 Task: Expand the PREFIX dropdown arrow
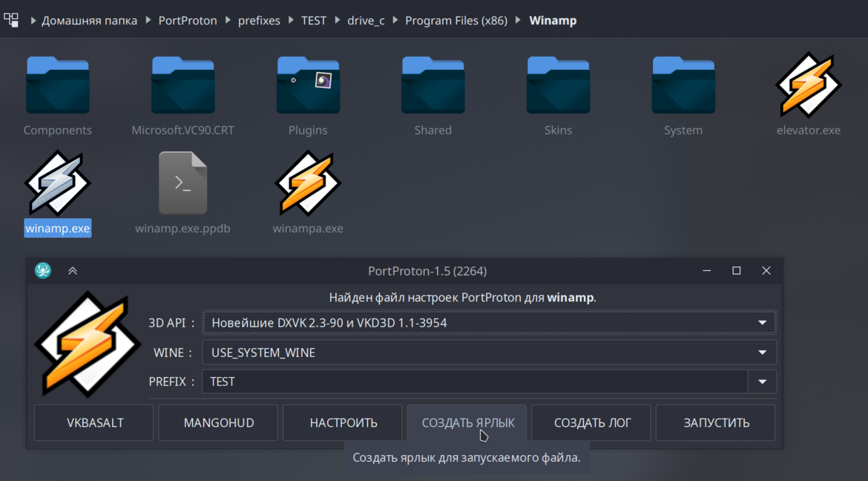[762, 382]
